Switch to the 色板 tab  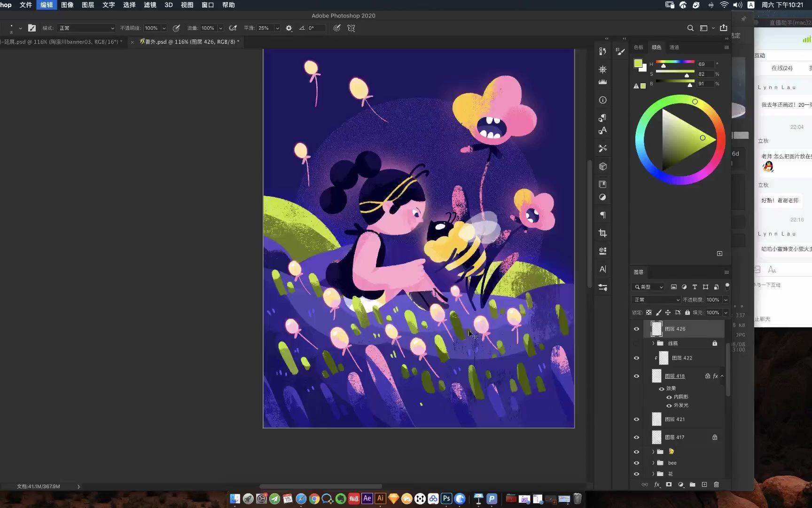(639, 47)
